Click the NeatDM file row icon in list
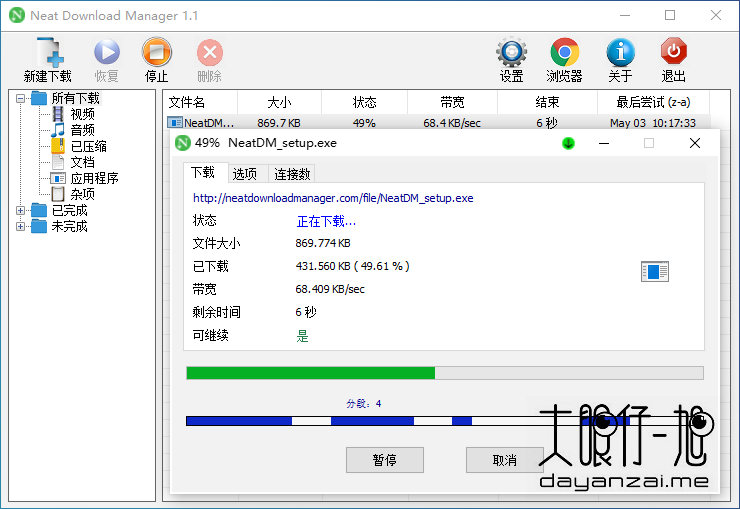740x509 pixels. coord(175,123)
